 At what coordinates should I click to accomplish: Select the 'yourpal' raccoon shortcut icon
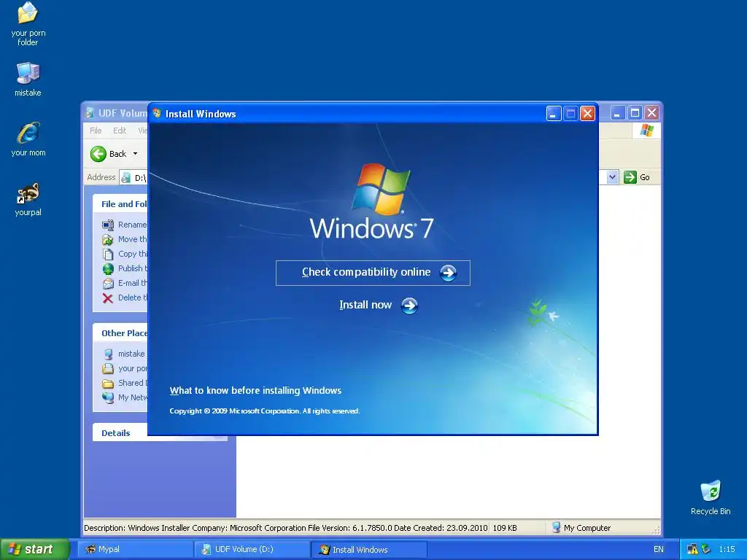pos(28,199)
